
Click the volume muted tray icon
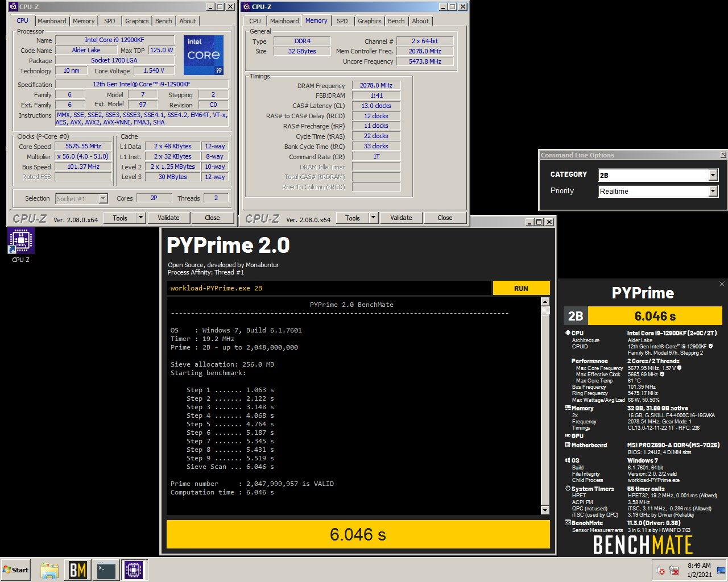(x=660, y=570)
